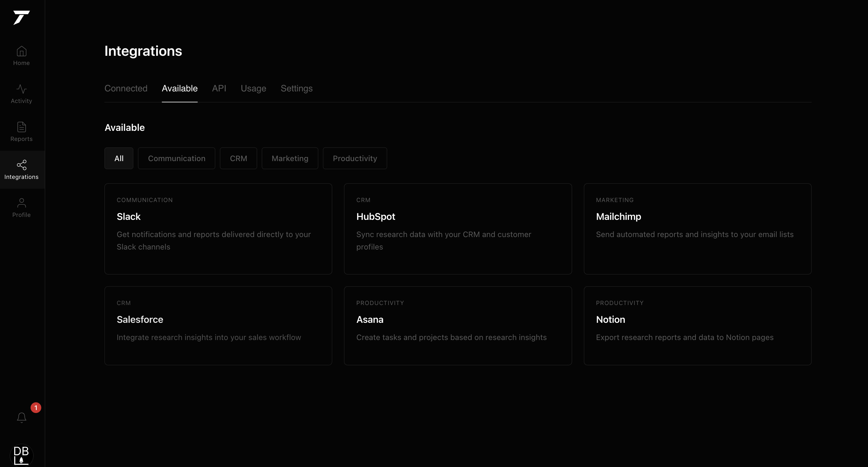Open the Slack integration card

218,229
